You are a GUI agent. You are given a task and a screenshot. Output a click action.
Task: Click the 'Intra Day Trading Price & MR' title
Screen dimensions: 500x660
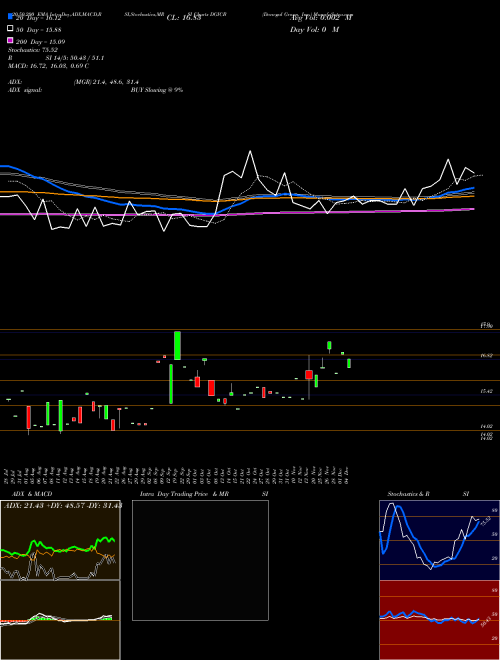(184, 494)
